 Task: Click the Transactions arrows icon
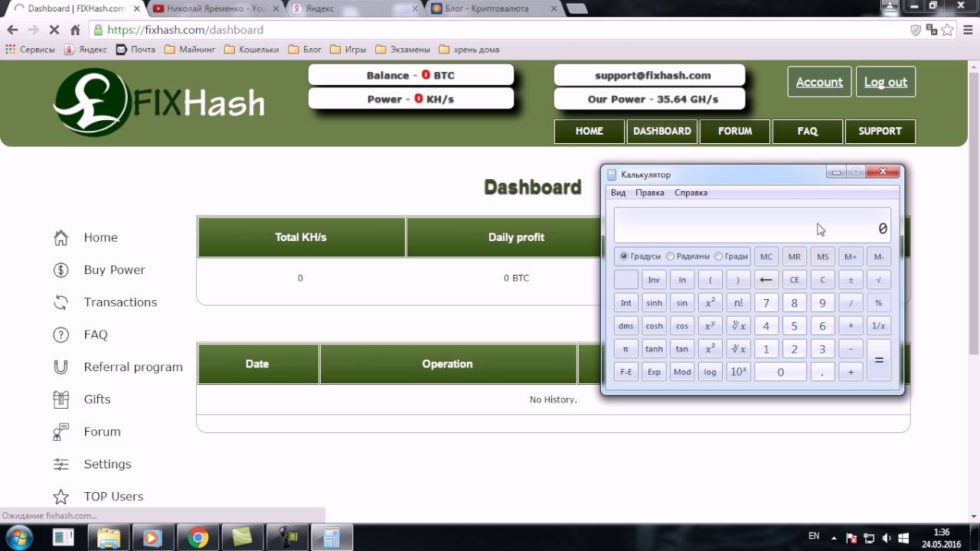tap(61, 302)
